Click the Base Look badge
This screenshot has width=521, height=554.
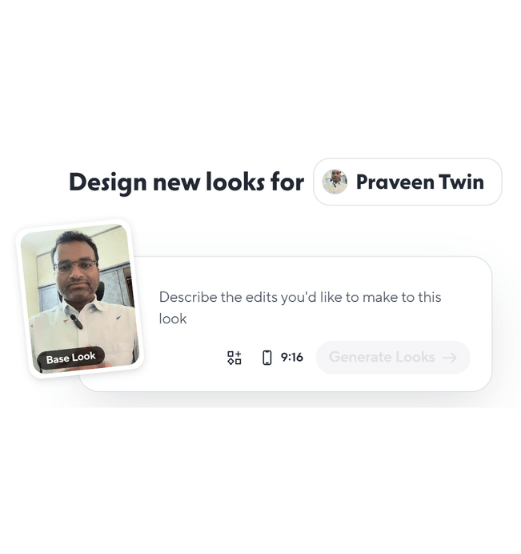[71, 358]
